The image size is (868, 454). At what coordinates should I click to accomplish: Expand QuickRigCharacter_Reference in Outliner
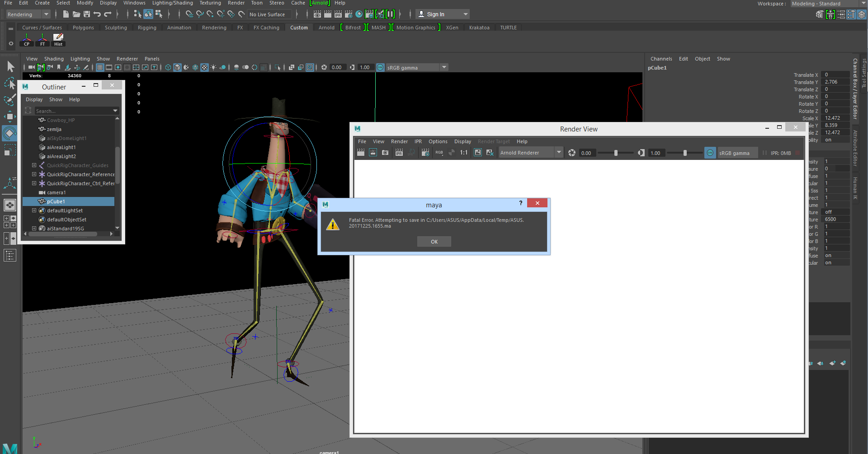(34, 174)
